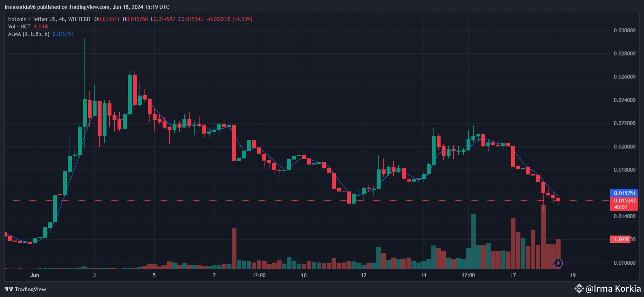Click the purple lightning bolt event icon
Screen dimensions: 644x297
coord(558,263)
